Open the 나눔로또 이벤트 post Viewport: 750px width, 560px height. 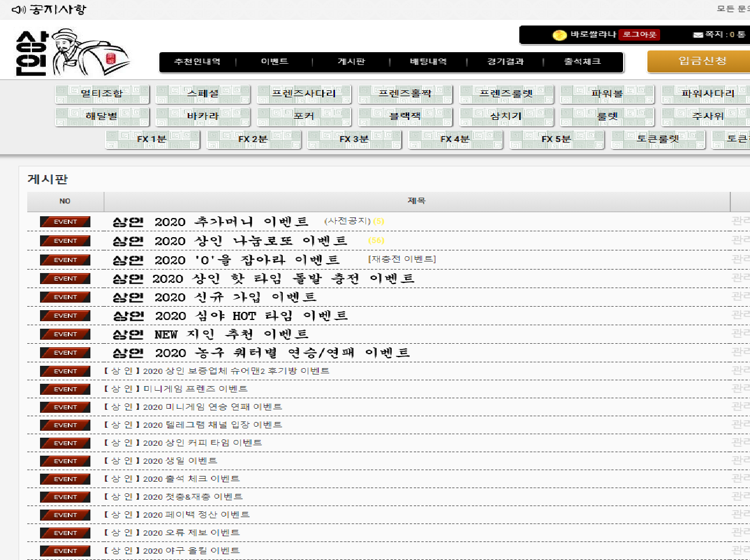[x=250, y=241]
